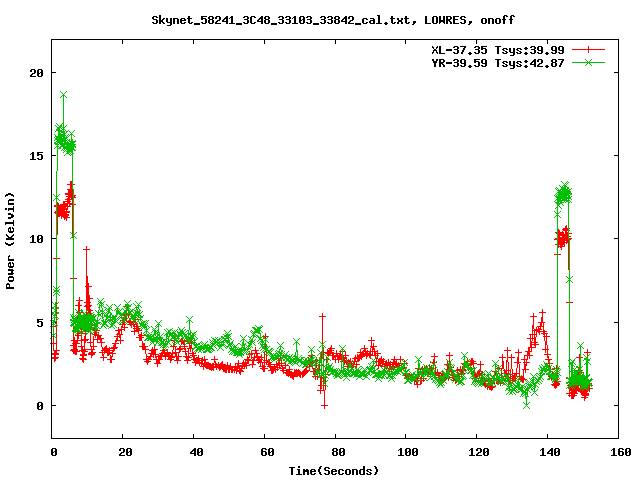Click the y-axis tick label 15

(36, 156)
